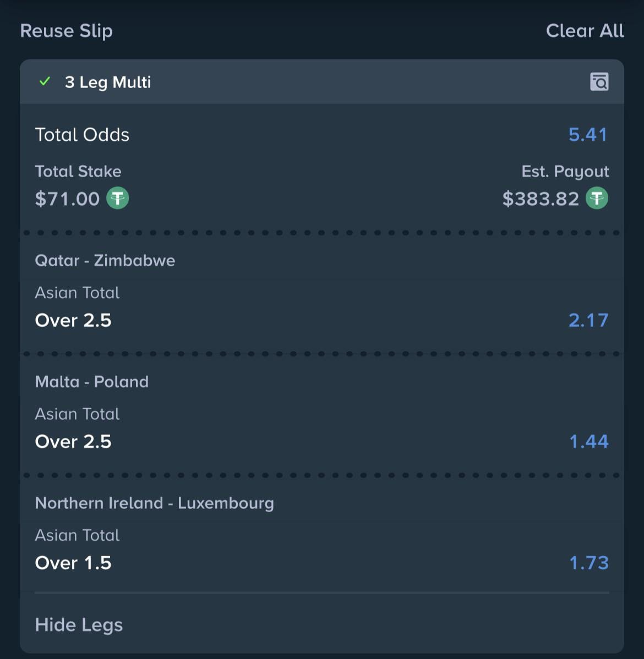Clear All selections from the slip
644x659 pixels.
click(x=585, y=31)
